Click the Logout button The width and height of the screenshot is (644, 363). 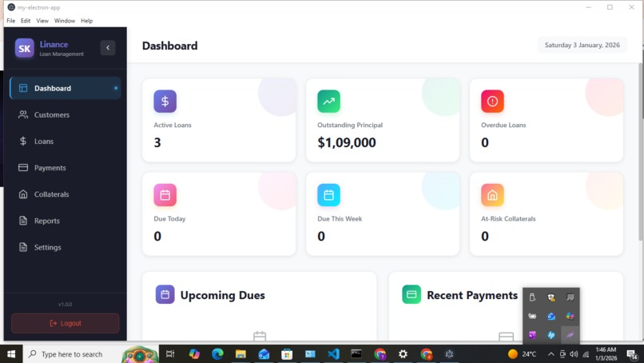[66, 323]
